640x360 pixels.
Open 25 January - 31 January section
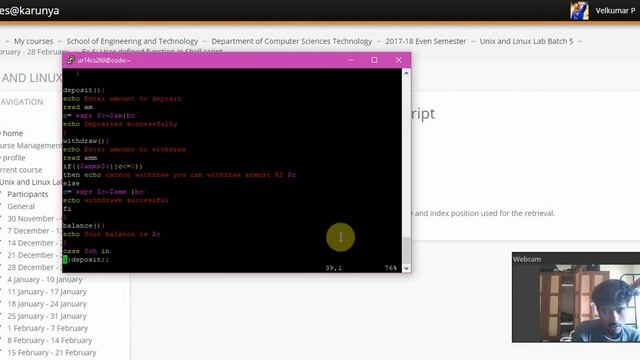[x=47, y=316]
